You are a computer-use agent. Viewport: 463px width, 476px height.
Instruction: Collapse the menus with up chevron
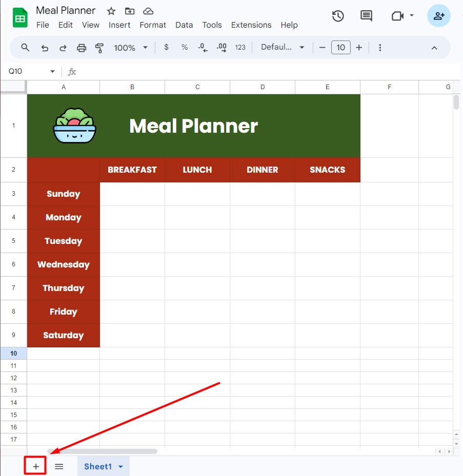coord(434,48)
